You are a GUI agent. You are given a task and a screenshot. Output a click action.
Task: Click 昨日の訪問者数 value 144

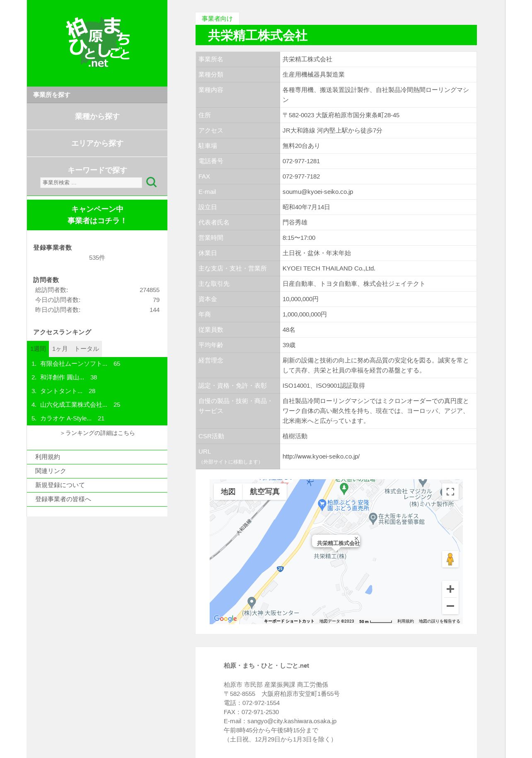tap(155, 310)
